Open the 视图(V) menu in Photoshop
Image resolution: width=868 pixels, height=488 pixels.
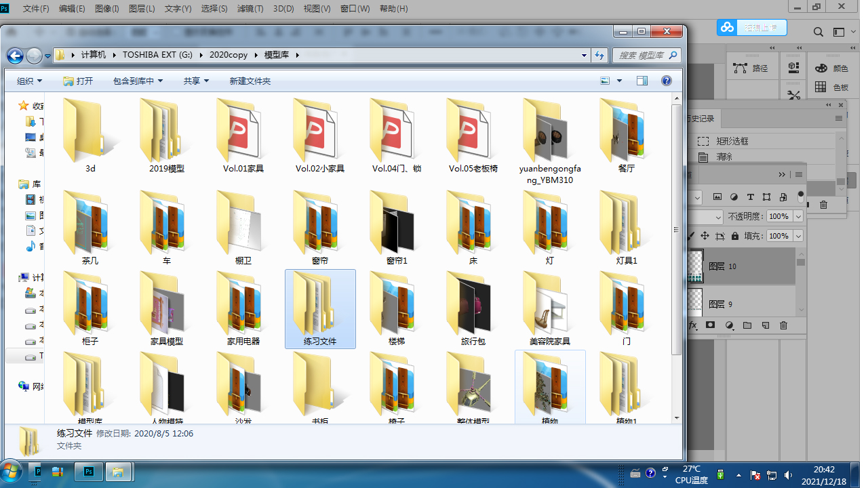pyautogui.click(x=317, y=9)
